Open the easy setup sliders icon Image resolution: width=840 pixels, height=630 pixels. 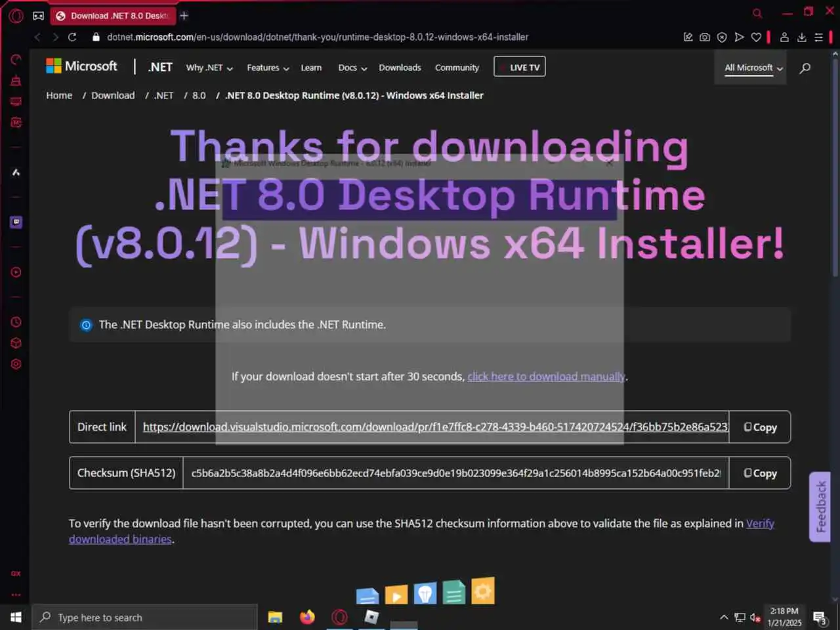tap(818, 37)
